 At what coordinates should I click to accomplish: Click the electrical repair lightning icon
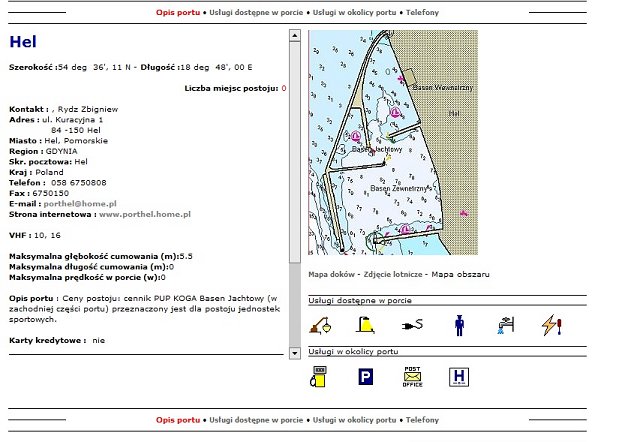pos(551,324)
